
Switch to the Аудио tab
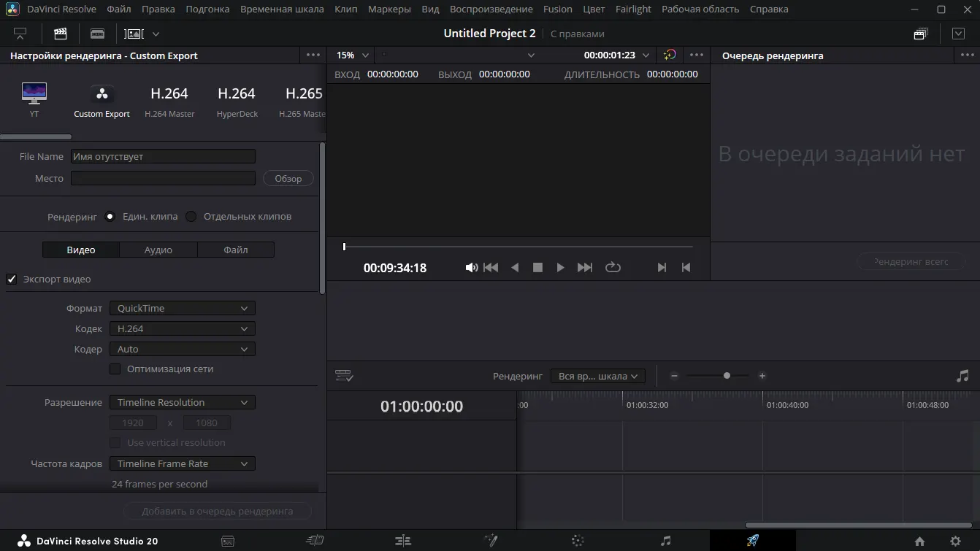[158, 250]
